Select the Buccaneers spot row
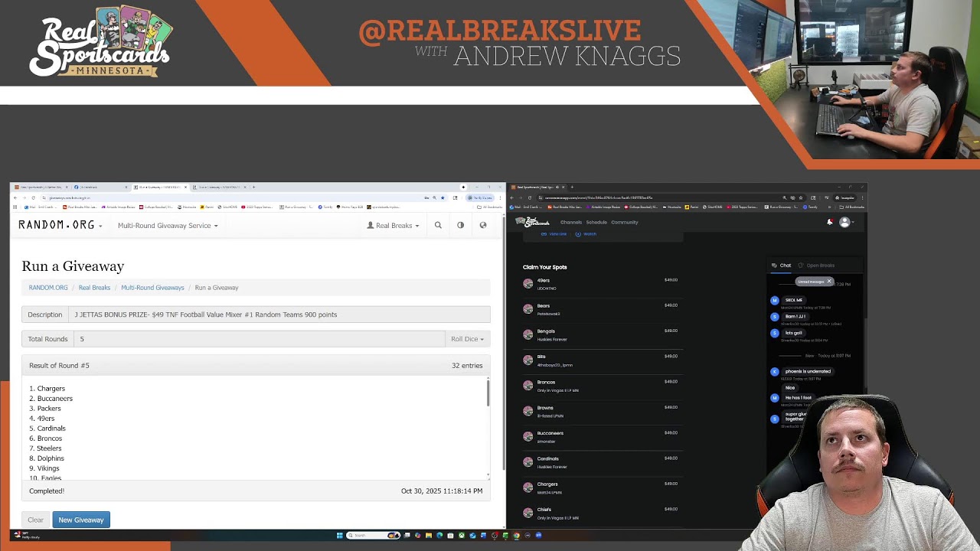Screen dimensions: 980x551 601,436
